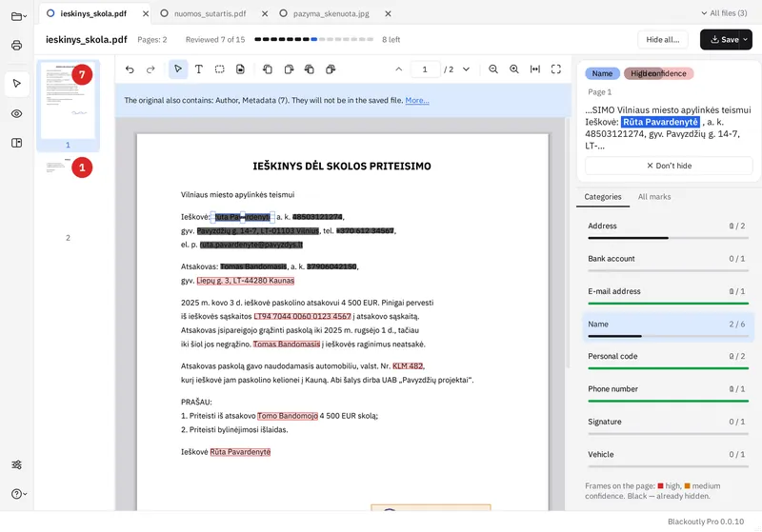Expand the All files (3) dropdown
Viewport: 762px width, 532px height.
coord(724,13)
